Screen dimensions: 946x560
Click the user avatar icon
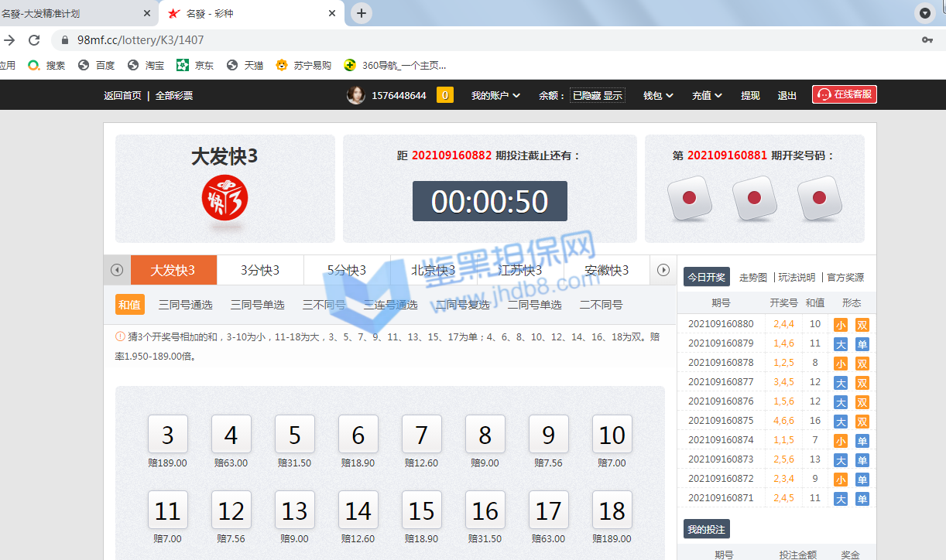(x=355, y=95)
